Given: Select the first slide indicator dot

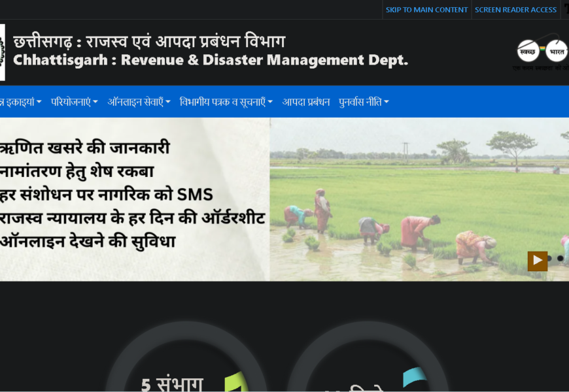Looking at the screenshot, I should 549,259.
